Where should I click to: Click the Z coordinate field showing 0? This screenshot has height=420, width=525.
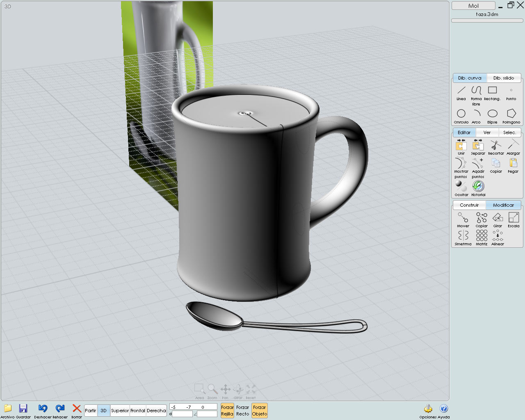pyautogui.click(x=209, y=407)
